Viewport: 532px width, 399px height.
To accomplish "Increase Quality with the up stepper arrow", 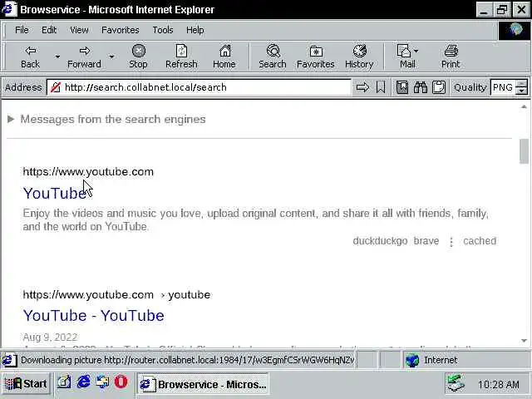I will 521,83.
